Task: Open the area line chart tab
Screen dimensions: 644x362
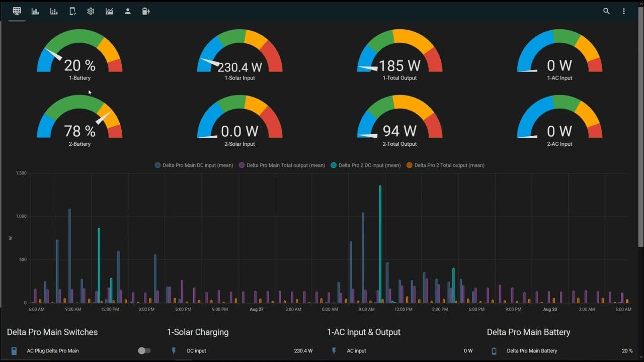Action: point(109,11)
